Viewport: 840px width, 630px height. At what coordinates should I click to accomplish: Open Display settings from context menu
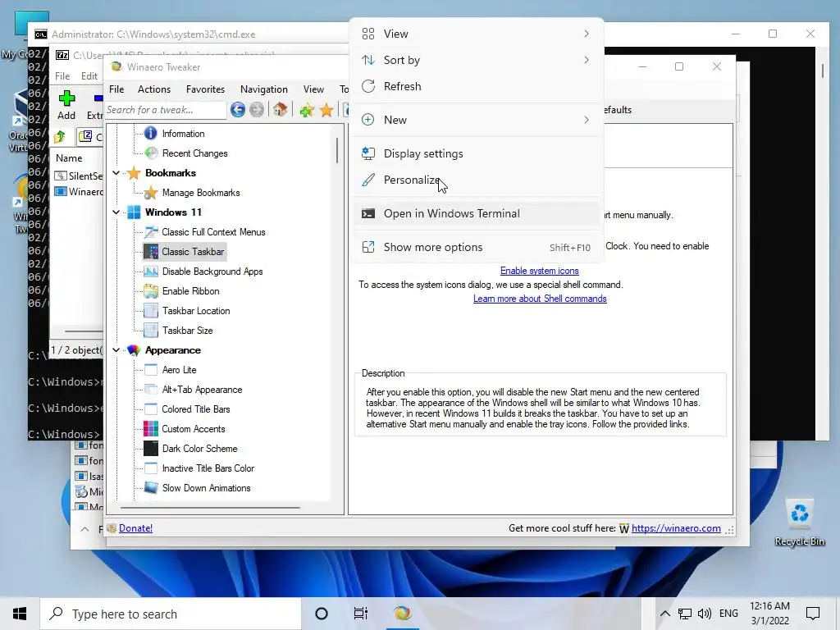(x=477, y=153)
